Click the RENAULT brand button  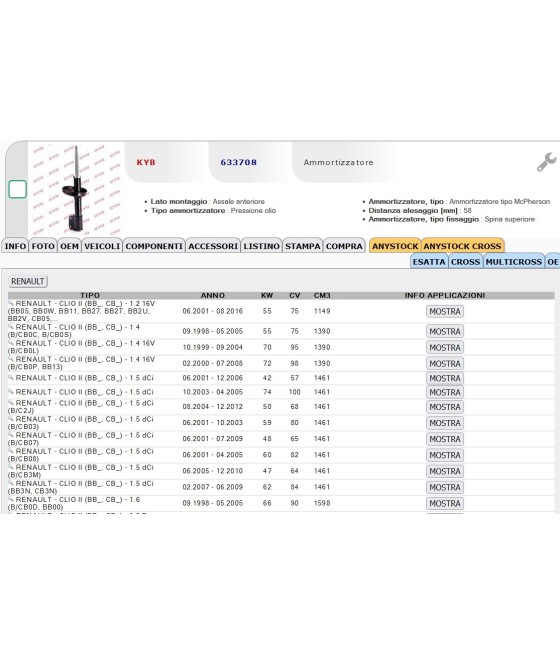tap(28, 281)
